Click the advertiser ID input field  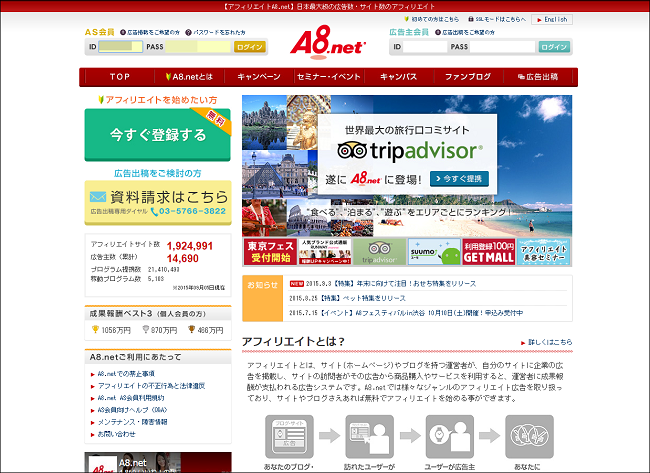[425, 47]
